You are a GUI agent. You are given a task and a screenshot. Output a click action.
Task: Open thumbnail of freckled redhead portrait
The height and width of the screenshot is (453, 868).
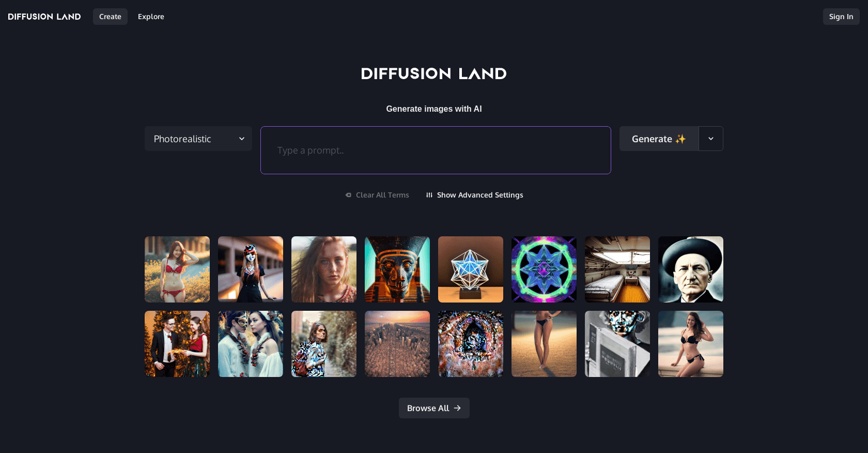tap(324, 269)
